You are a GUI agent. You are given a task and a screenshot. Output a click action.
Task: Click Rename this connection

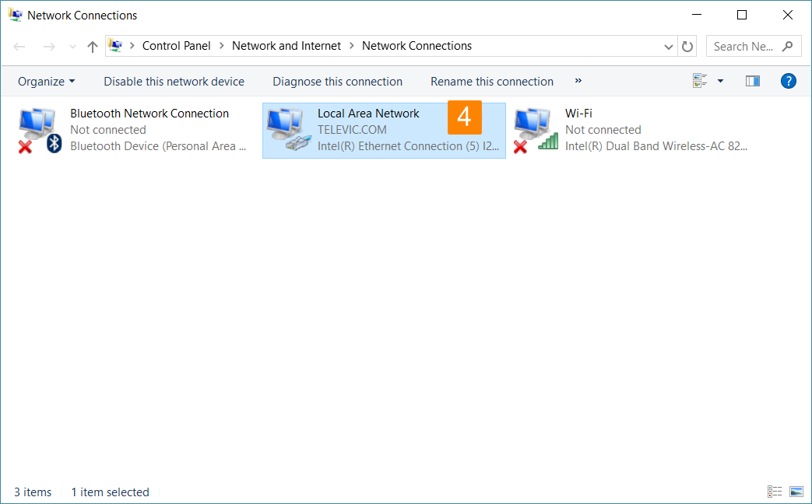click(491, 82)
